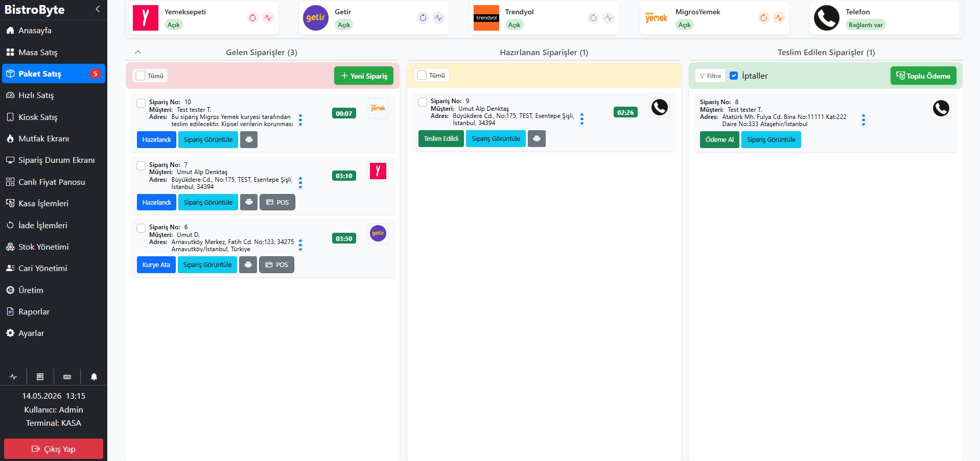Check Yemeksepeti connection activity icon
Viewport: 980px width, 461px height.
coord(268,18)
